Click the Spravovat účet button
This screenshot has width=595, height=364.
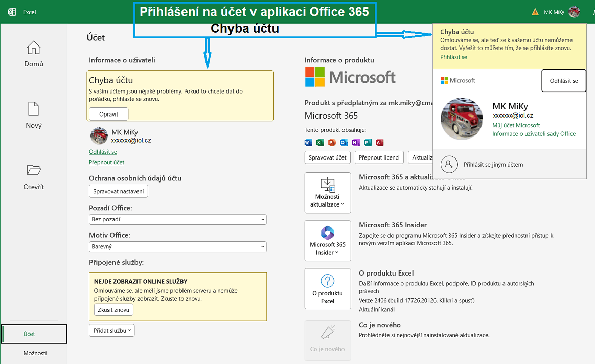[328, 157]
